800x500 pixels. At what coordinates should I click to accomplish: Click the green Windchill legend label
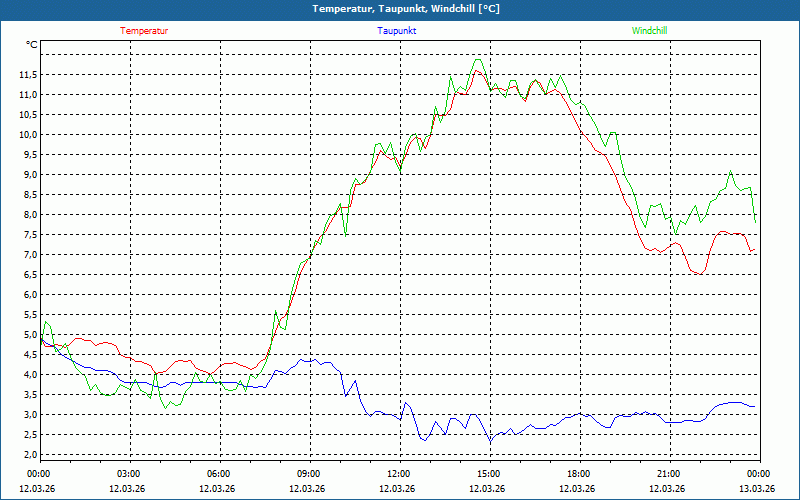pyautogui.click(x=650, y=31)
